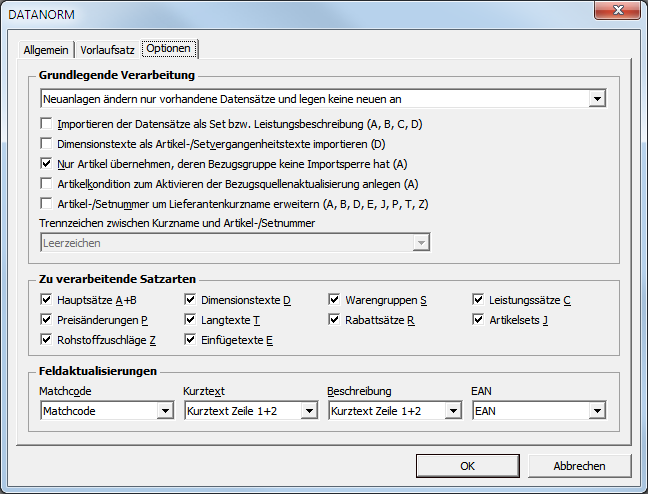
Task: Confirm settings with the OK button
Action: coord(467,465)
